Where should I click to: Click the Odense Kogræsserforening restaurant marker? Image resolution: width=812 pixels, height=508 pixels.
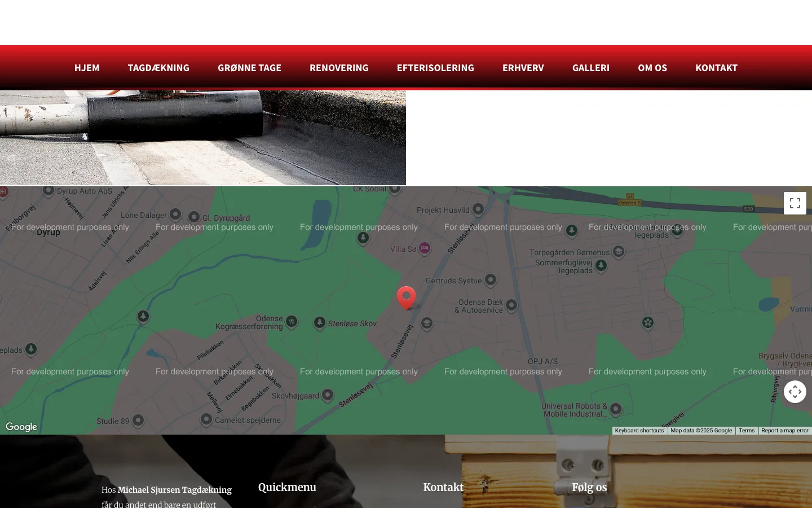[x=292, y=321]
